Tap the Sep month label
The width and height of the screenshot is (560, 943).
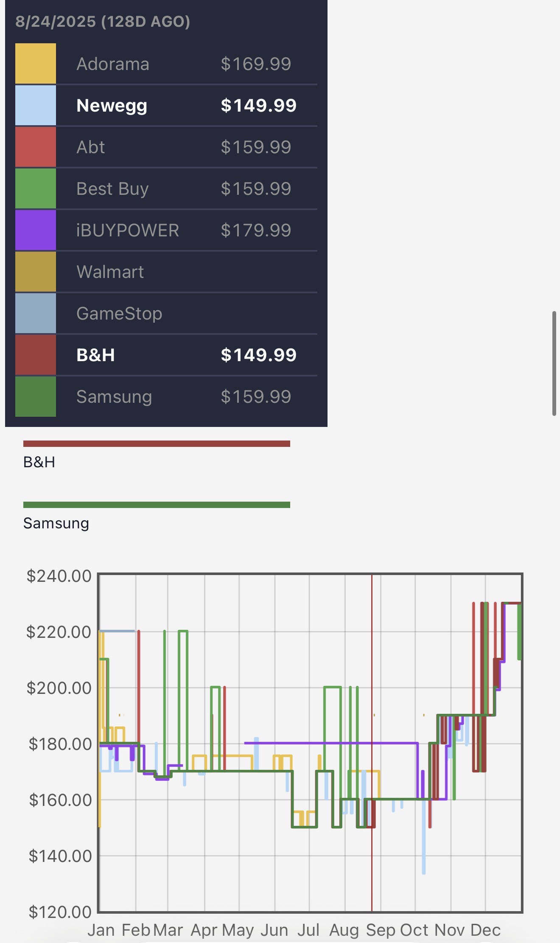pos(381,930)
